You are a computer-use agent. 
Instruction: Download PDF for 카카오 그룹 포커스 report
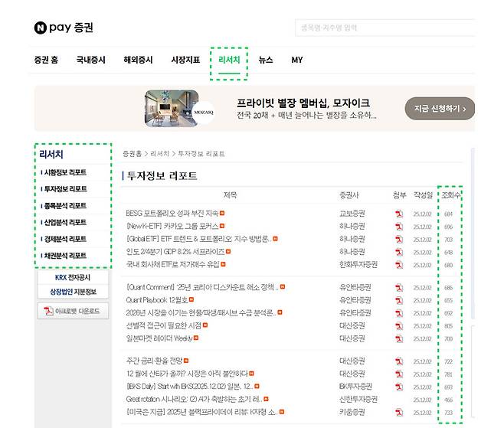[x=399, y=227]
